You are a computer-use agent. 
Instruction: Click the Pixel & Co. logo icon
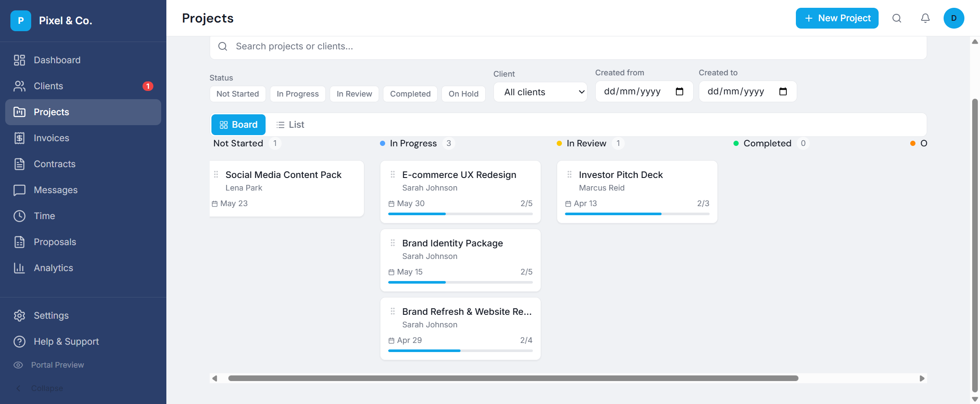coord(21,21)
